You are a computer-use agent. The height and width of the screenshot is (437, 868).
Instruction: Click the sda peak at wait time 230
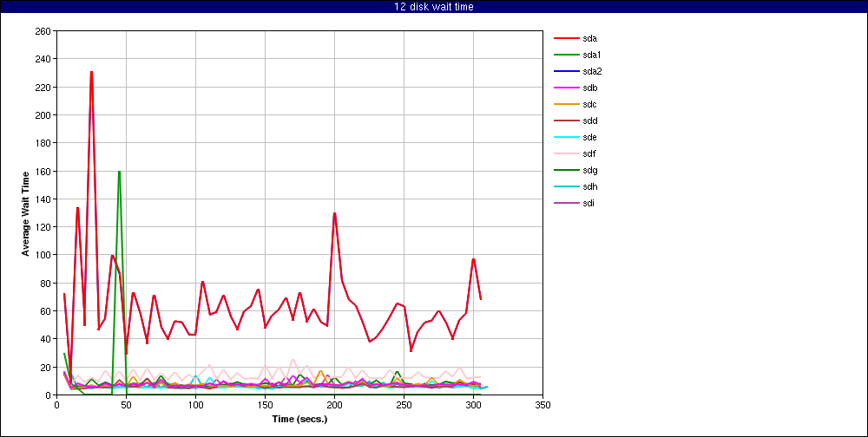point(91,72)
